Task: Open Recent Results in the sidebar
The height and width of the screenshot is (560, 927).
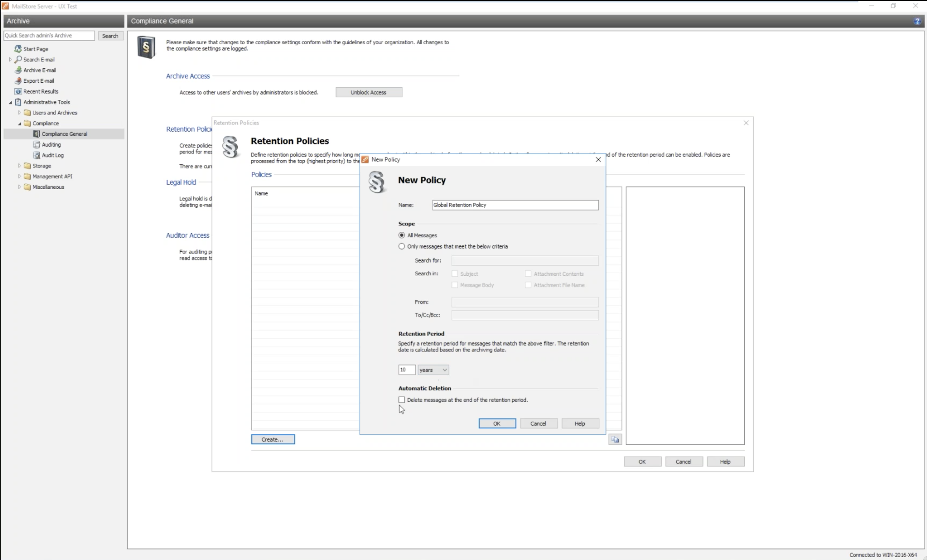Action: click(41, 92)
